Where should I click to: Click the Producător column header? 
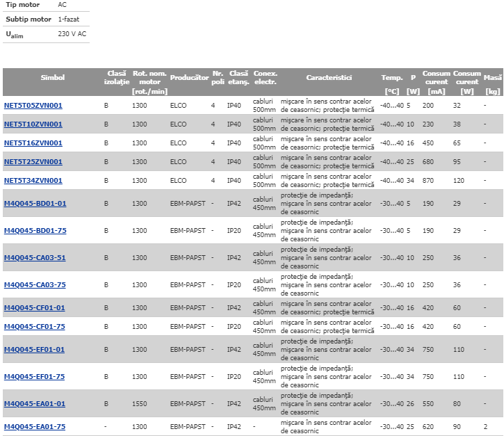[189, 77]
